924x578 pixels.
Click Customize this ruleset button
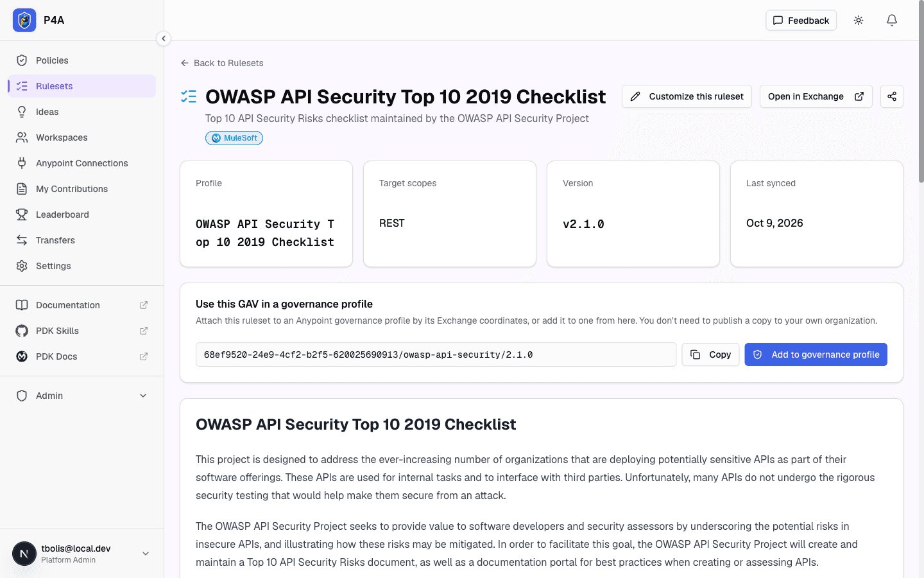pyautogui.click(x=687, y=96)
